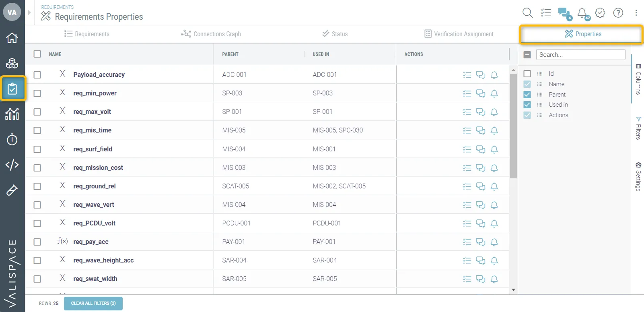Enable the Id column checkbox

pos(527,74)
